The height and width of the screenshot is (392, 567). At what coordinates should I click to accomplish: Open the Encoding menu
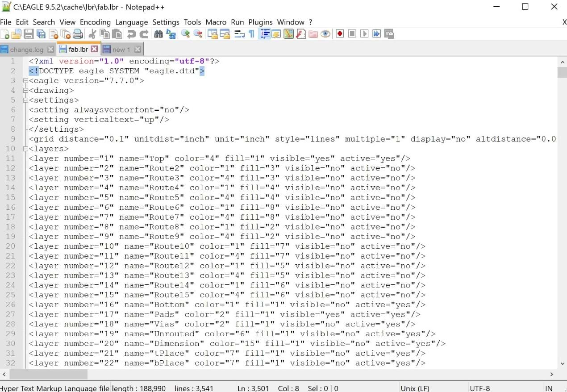coord(95,22)
